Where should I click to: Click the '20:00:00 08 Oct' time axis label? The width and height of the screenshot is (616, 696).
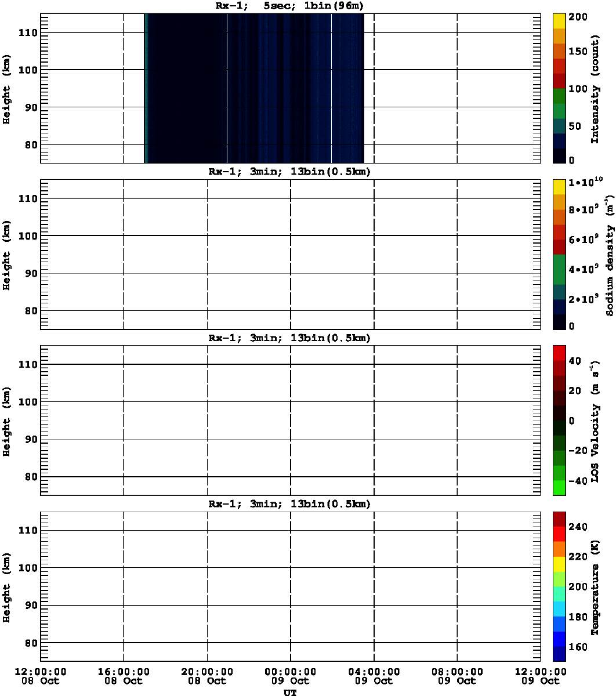(x=207, y=675)
